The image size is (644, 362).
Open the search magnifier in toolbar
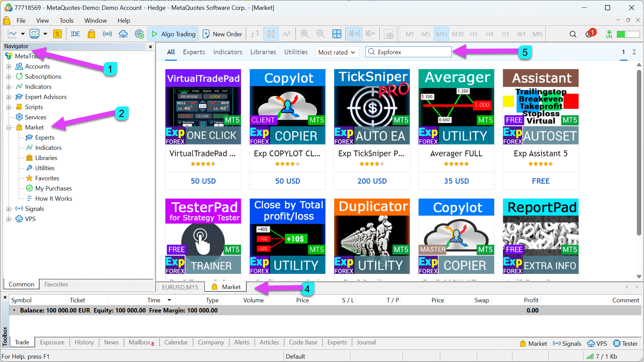point(573,34)
